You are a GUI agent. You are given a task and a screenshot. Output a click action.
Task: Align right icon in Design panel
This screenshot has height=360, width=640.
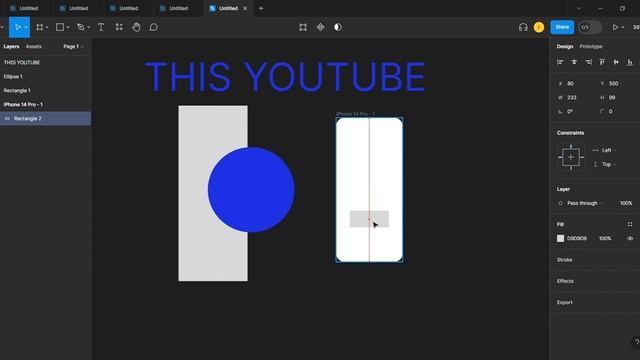point(588,62)
